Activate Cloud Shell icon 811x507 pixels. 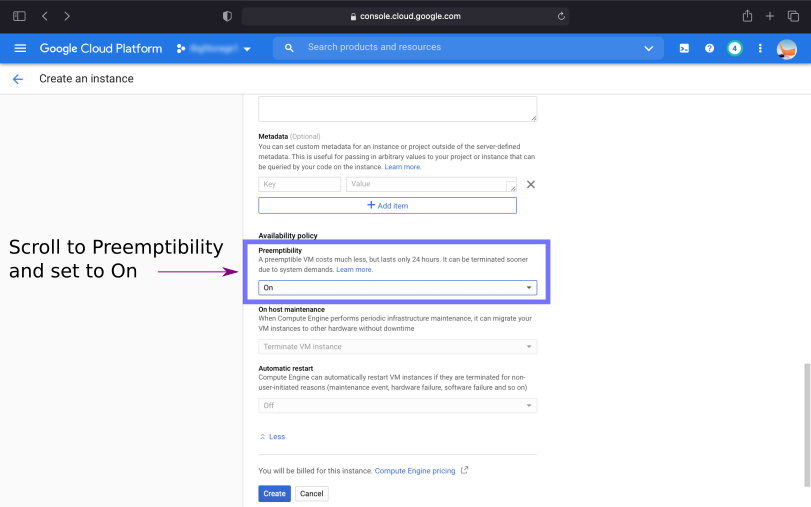[684, 48]
